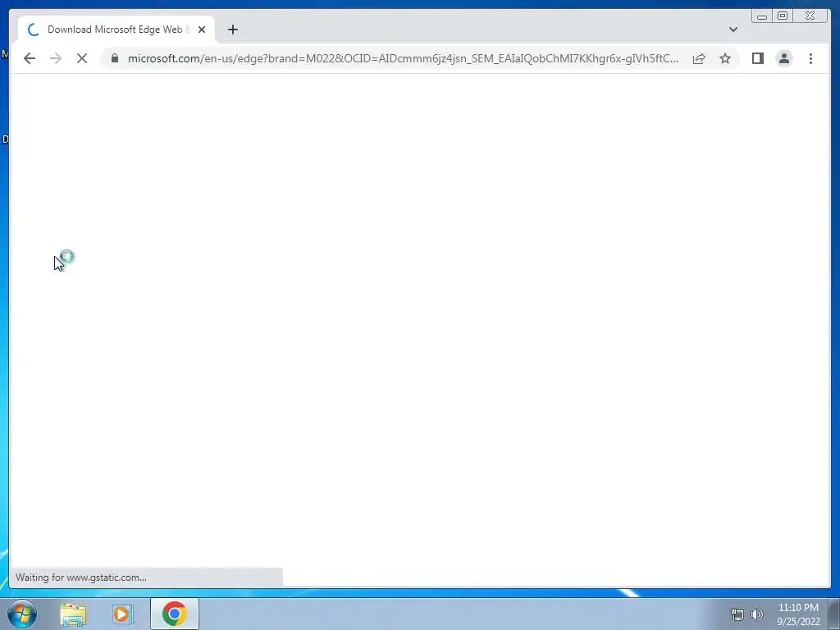840x630 pixels.
Task: Stop loading the page
Action: [82, 58]
